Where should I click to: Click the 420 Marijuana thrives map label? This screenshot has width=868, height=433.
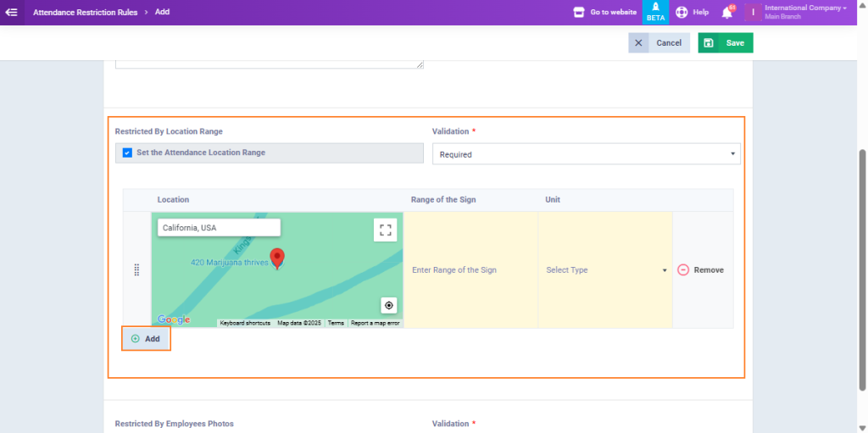point(229,263)
